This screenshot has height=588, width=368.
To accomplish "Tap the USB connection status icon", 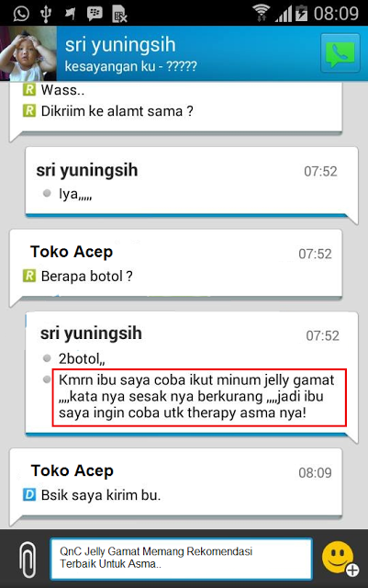I will pyautogui.click(x=46, y=14).
